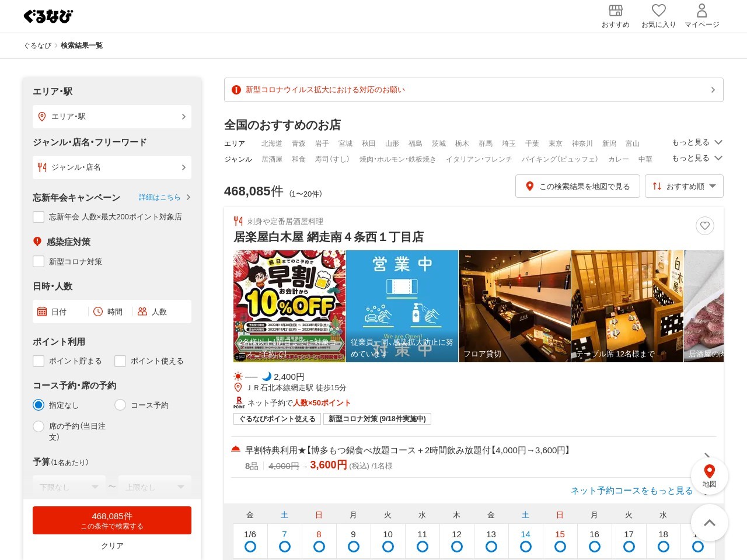Click 時間 time field
Image resolution: width=747 pixels, height=560 pixels.
tap(111, 311)
